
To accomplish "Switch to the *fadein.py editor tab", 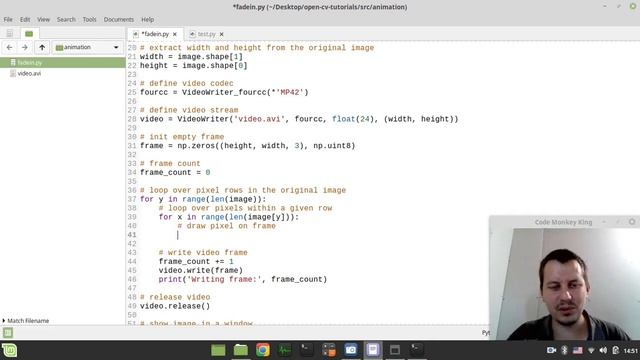I will click(x=155, y=34).
